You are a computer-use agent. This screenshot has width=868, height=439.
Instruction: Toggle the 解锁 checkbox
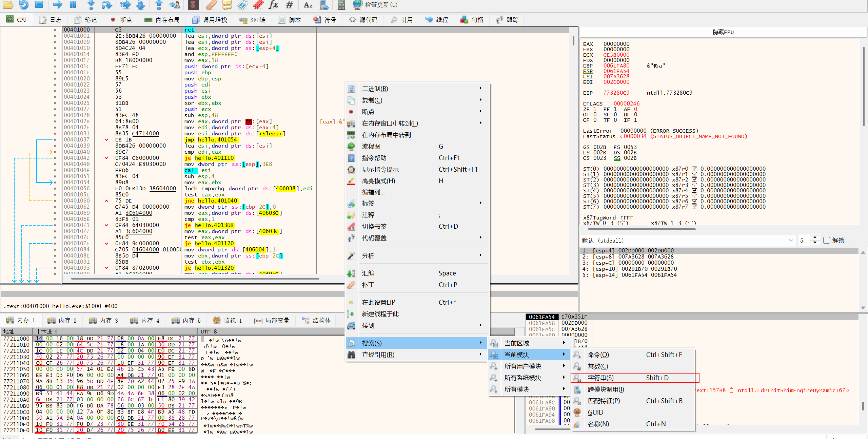point(827,240)
